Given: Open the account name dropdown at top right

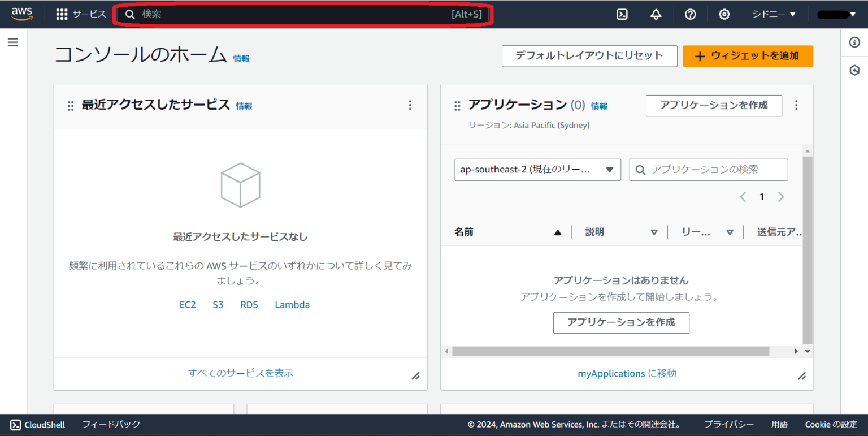Looking at the screenshot, I should [836, 14].
